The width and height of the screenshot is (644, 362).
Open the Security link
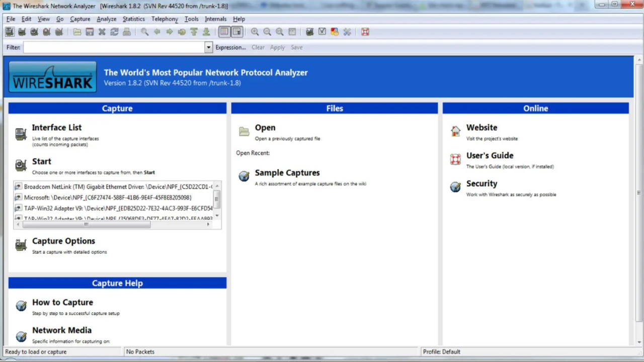click(481, 184)
